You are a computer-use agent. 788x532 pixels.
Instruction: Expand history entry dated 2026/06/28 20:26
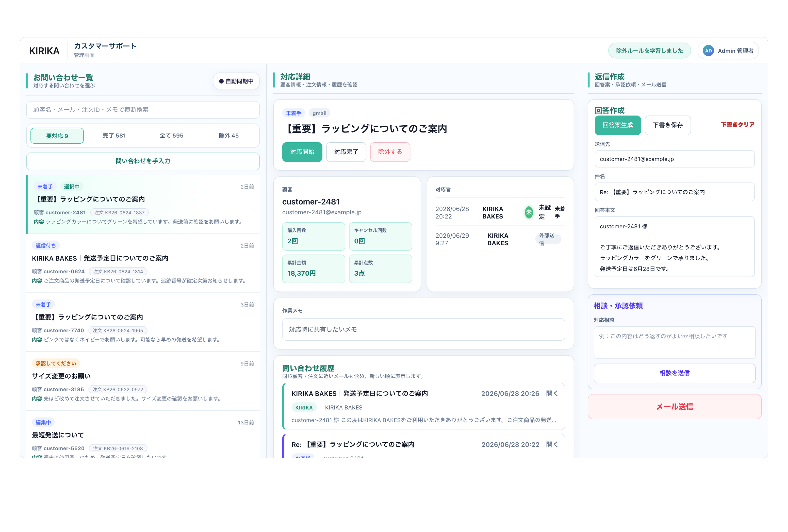tap(552, 393)
